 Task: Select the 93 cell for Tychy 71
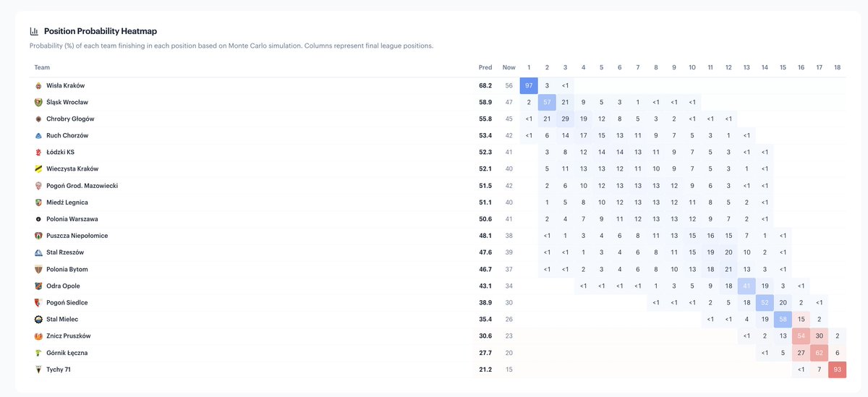838,370
